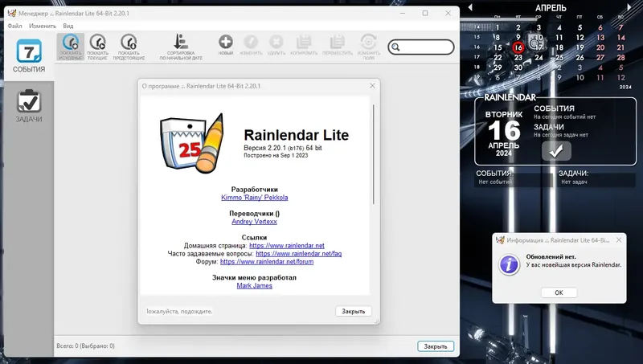Click the Информация dialog title icon
The image size is (643, 364).
(x=500, y=239)
